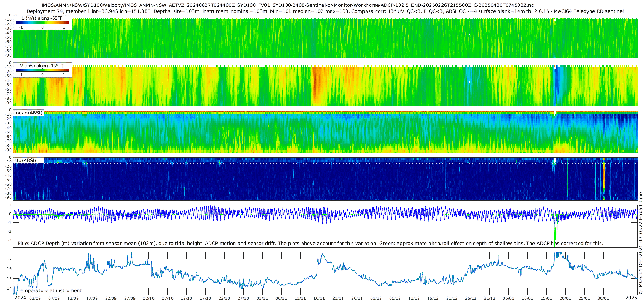Click the NetCDF file path title text

pos(287,5)
